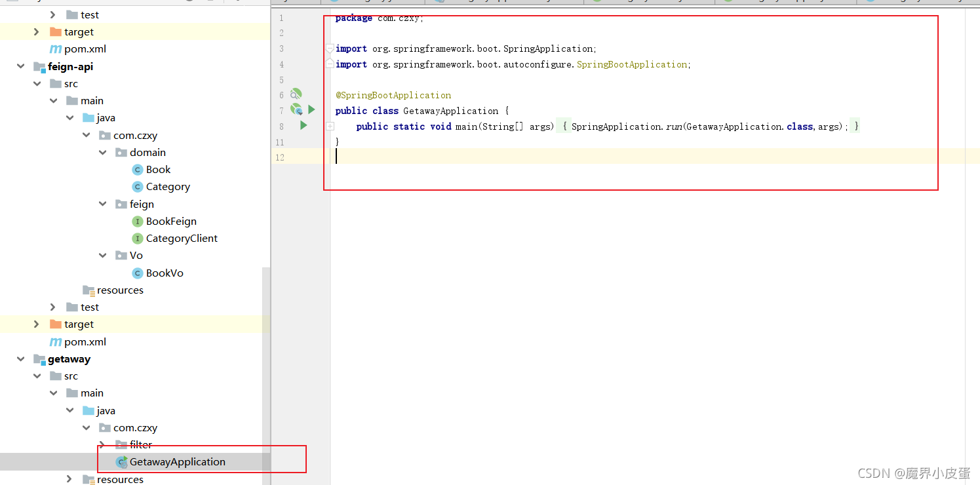Image resolution: width=980 pixels, height=485 pixels.
Task: Collapse the domain package node
Action: [x=103, y=153]
